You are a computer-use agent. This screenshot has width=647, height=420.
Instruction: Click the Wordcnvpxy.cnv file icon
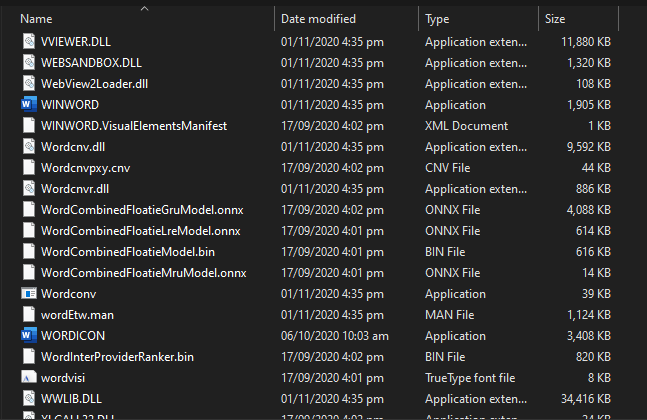(x=29, y=168)
